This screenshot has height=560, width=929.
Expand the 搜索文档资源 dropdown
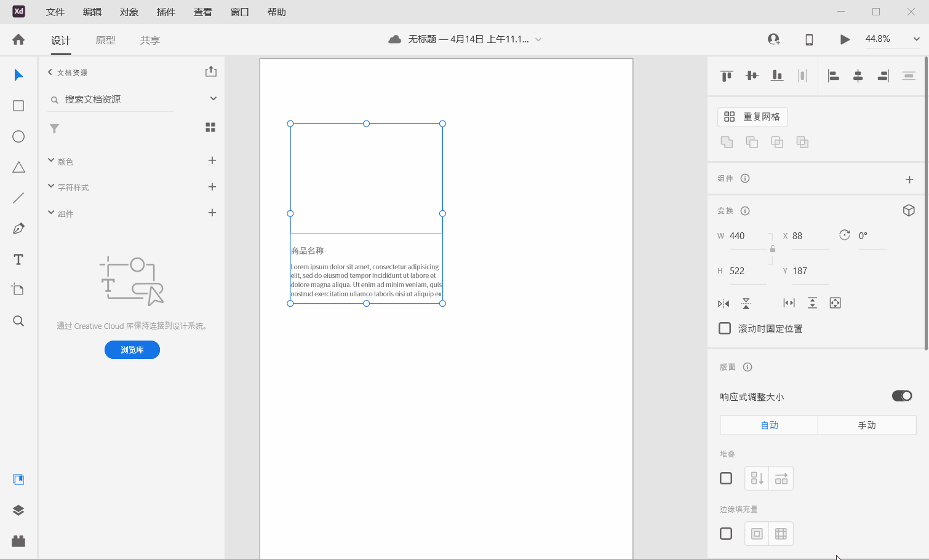click(213, 98)
